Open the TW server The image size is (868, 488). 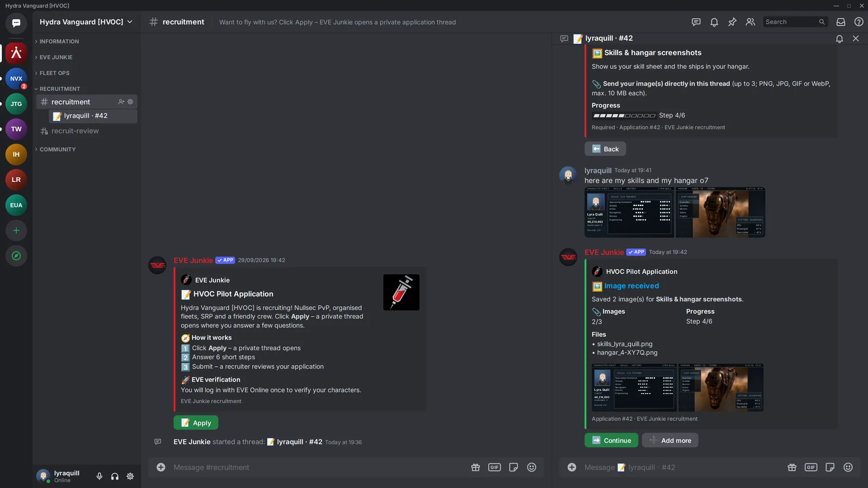coord(16,129)
